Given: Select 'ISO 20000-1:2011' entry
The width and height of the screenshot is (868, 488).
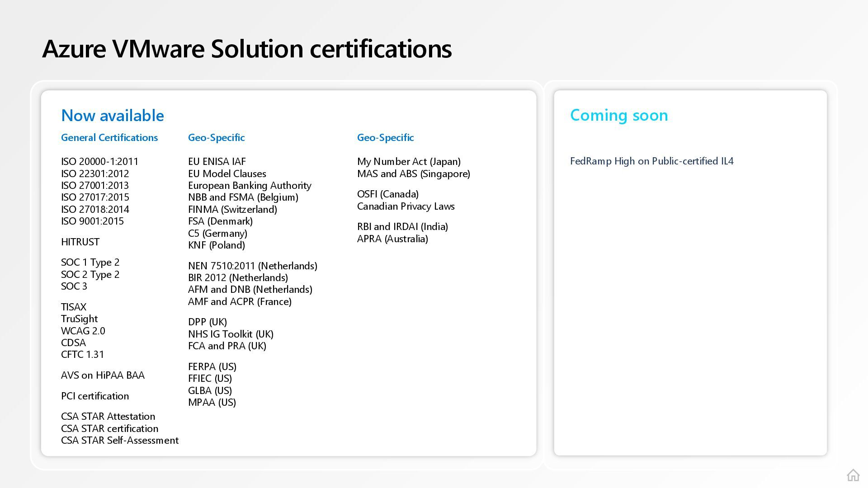Looking at the screenshot, I should click(100, 161).
